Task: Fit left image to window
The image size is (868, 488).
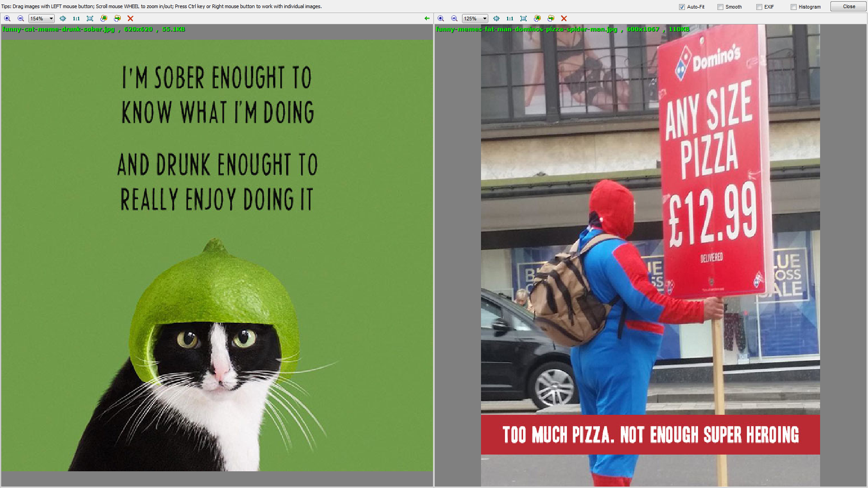Action: (x=63, y=19)
